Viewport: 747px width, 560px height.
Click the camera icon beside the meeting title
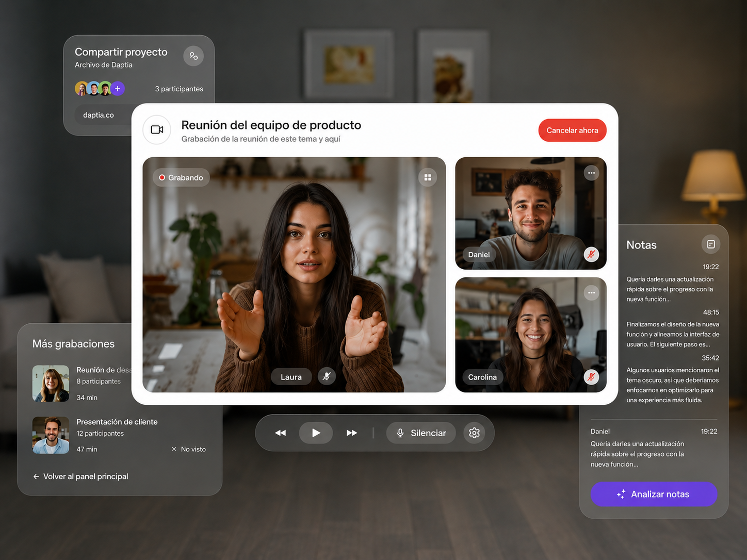coord(157,130)
